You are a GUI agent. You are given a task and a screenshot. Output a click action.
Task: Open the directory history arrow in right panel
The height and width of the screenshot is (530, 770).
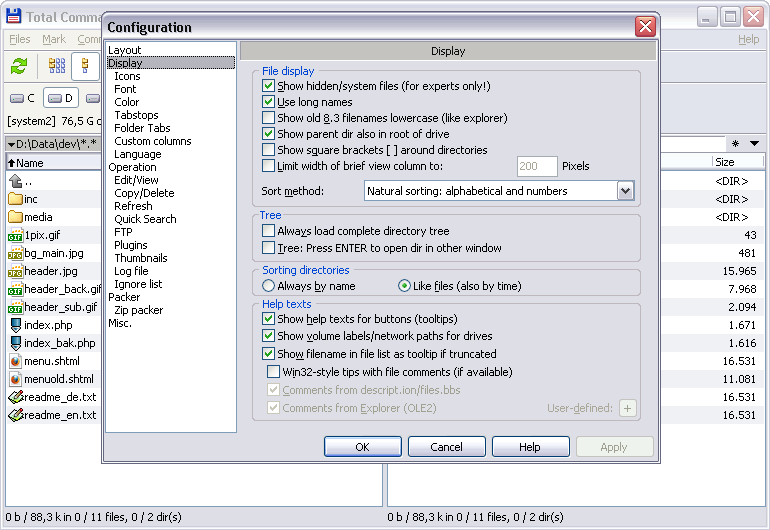pos(754,143)
